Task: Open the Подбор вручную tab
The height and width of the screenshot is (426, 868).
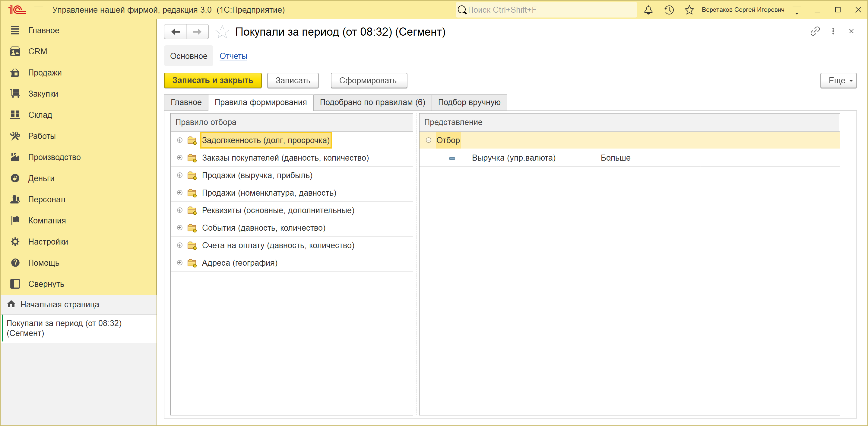Action: [x=469, y=103]
